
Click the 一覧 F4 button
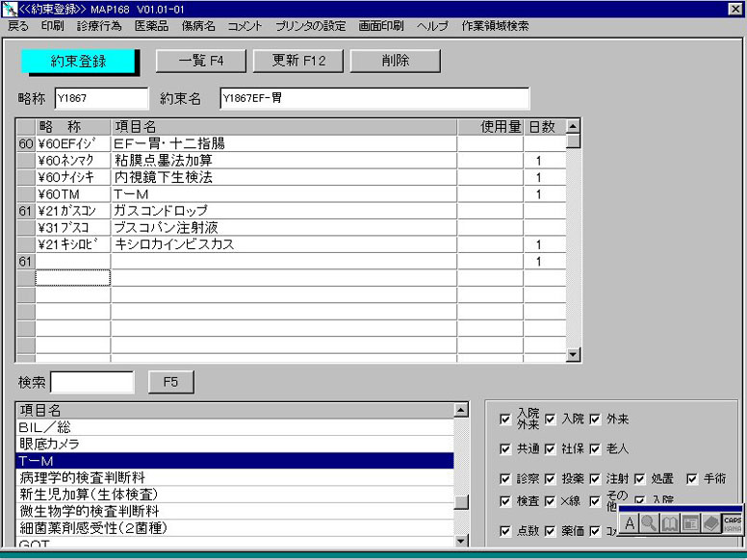click(200, 61)
